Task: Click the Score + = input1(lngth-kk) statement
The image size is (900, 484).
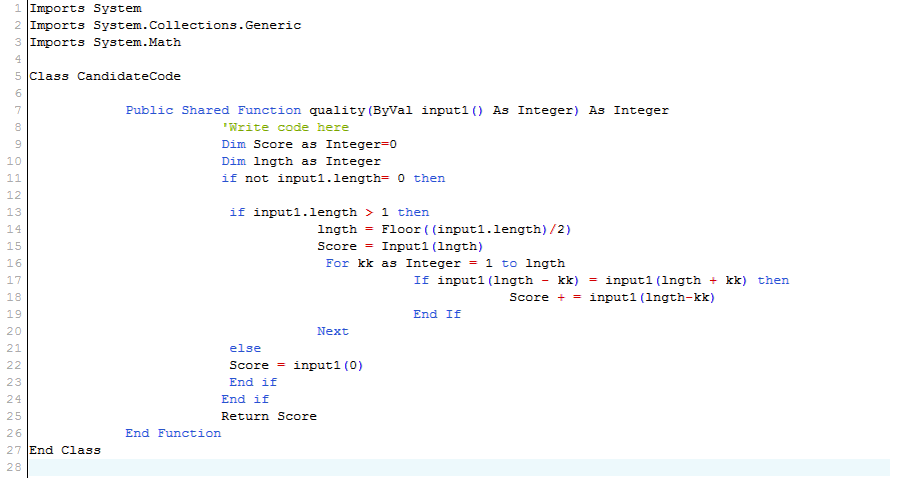Action: point(612,297)
